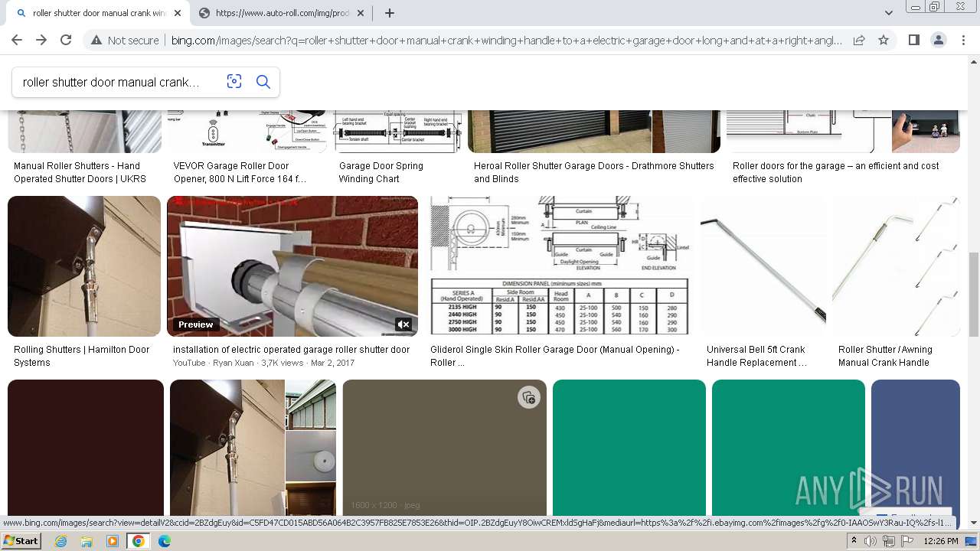Start visual search with camera icon
The image size is (980, 551).
[x=234, y=82]
